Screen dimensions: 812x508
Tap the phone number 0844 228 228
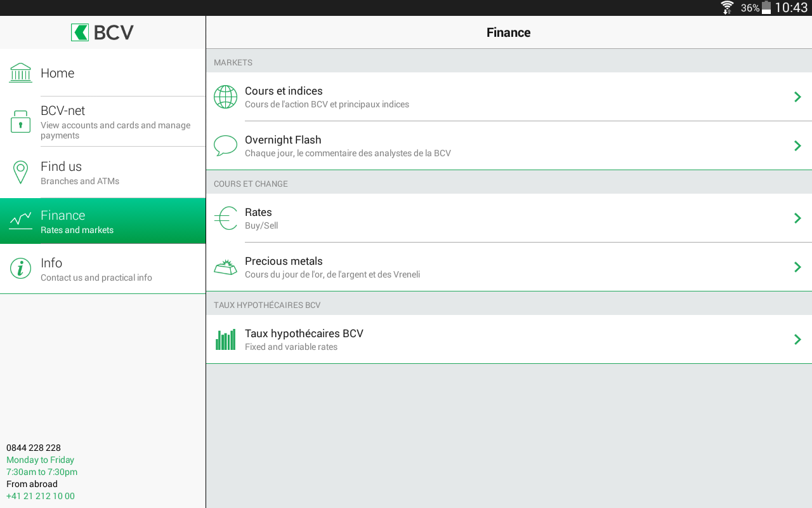[34, 448]
